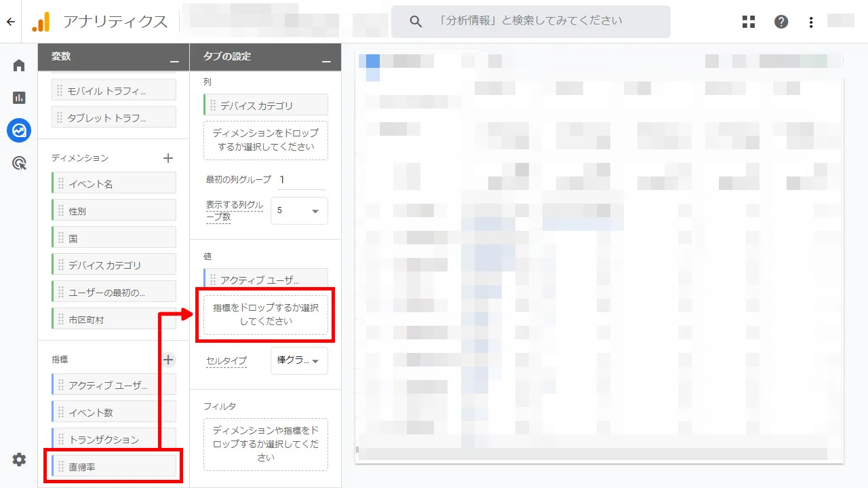Screen dimensions: 868x488
Task: Open the 表示する列グループ数 dropdown showing 5
Action: pos(299,210)
